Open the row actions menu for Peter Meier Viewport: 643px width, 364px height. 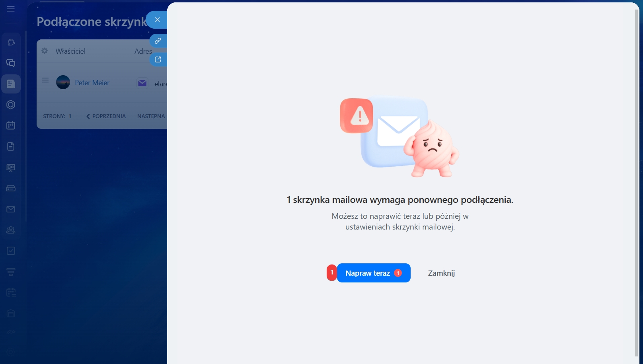(45, 80)
